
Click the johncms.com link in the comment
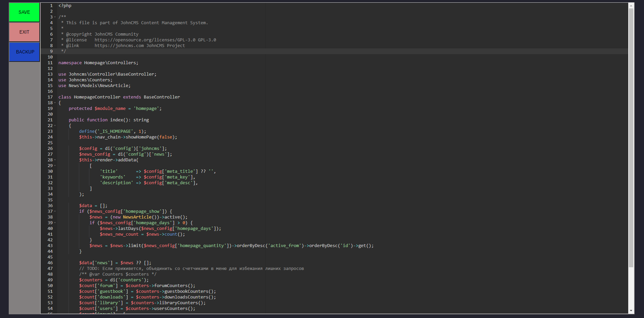point(119,46)
